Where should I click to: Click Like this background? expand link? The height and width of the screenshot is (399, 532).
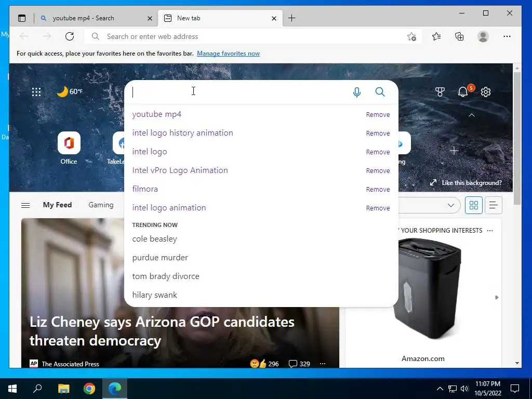[x=465, y=182]
